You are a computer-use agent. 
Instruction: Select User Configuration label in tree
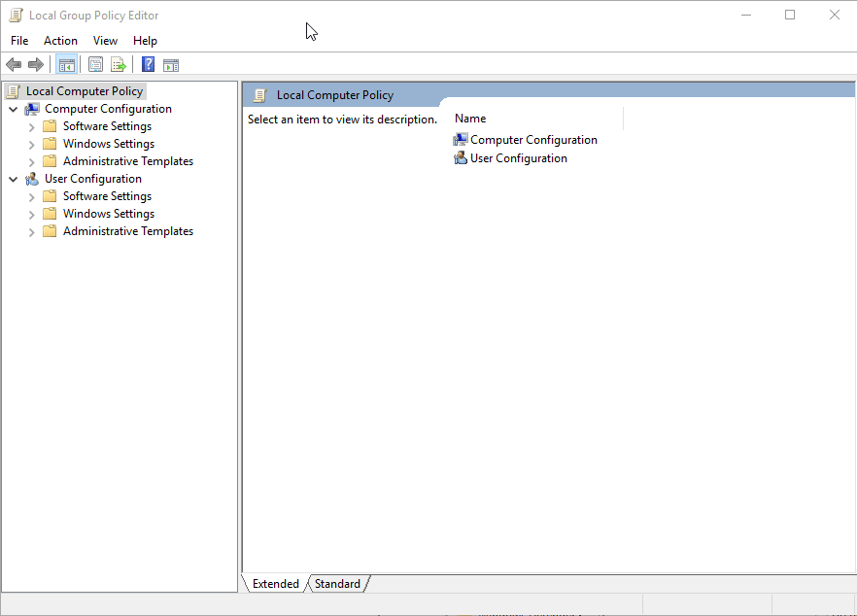point(93,179)
